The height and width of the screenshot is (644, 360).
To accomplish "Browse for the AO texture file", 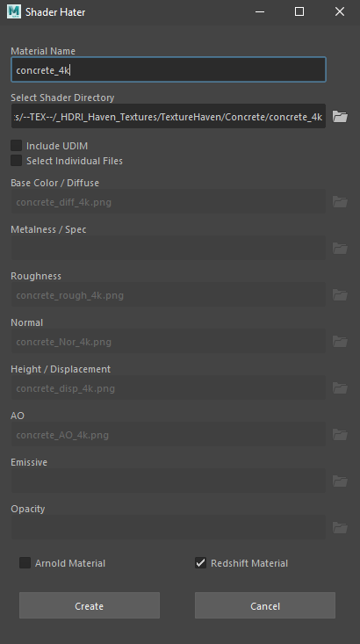I will coord(340,435).
